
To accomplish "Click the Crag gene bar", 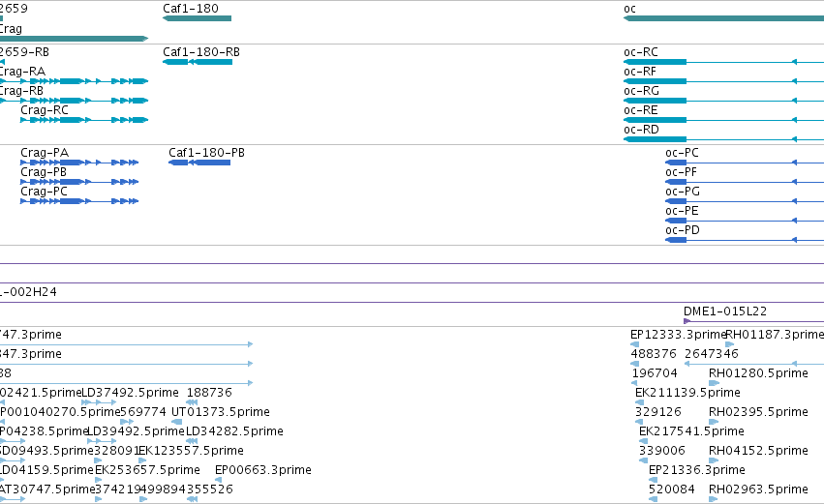I will (x=74, y=39).
